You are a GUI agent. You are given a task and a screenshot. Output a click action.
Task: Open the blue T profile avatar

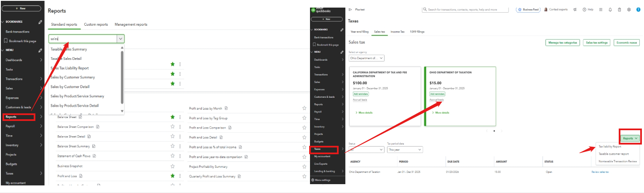tap(638, 10)
